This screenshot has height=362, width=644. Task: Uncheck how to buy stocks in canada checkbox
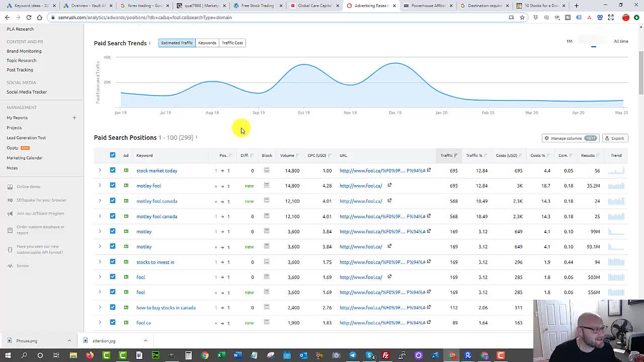pos(113,307)
